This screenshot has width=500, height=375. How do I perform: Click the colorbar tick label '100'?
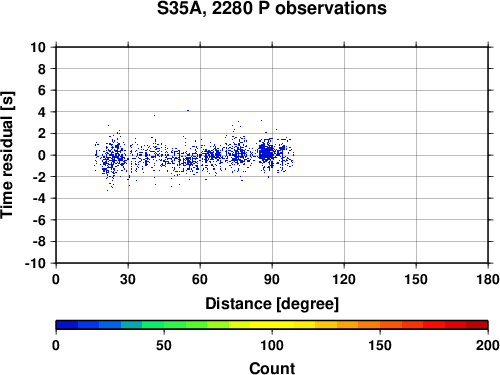tap(272, 345)
